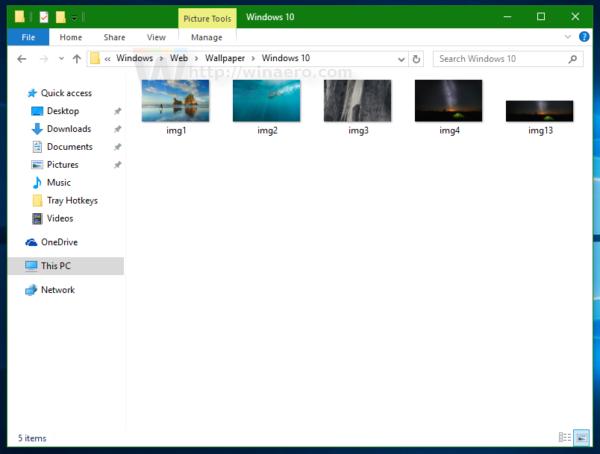The width and height of the screenshot is (600, 454).
Task: Click the pin icon next to Documents
Action: click(x=117, y=147)
